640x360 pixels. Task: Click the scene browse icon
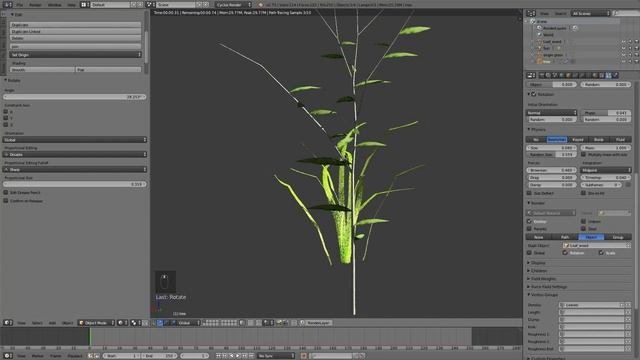pos(150,4)
